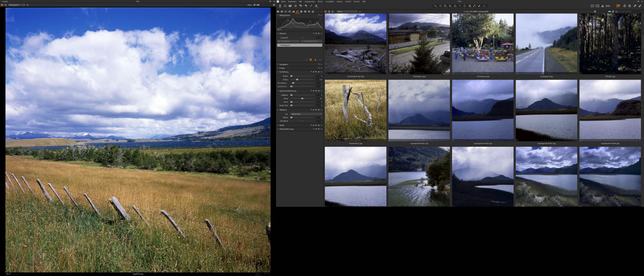Click the rotate left icon
The image size is (644, 276).
point(624,6)
